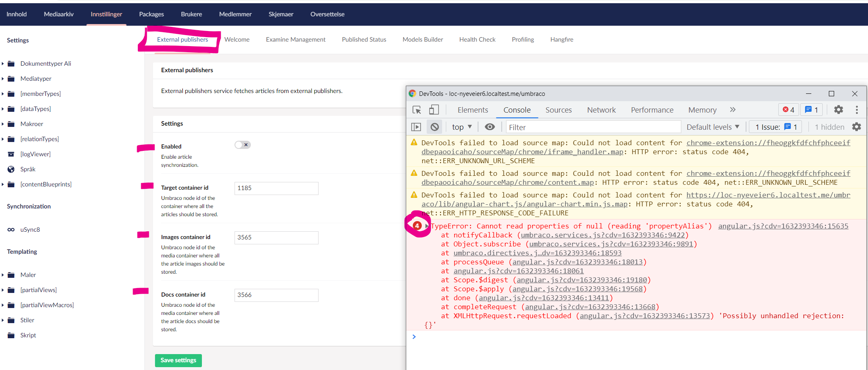Focus the console Filter field

pyautogui.click(x=593, y=127)
